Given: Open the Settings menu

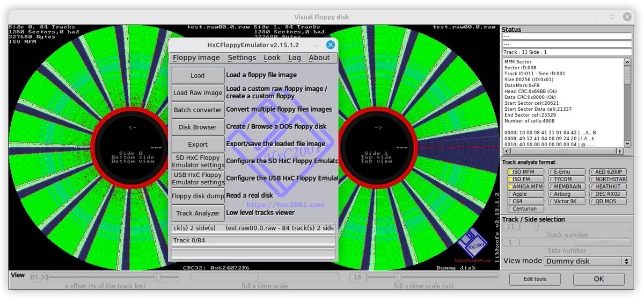Looking at the screenshot, I should click(242, 58).
